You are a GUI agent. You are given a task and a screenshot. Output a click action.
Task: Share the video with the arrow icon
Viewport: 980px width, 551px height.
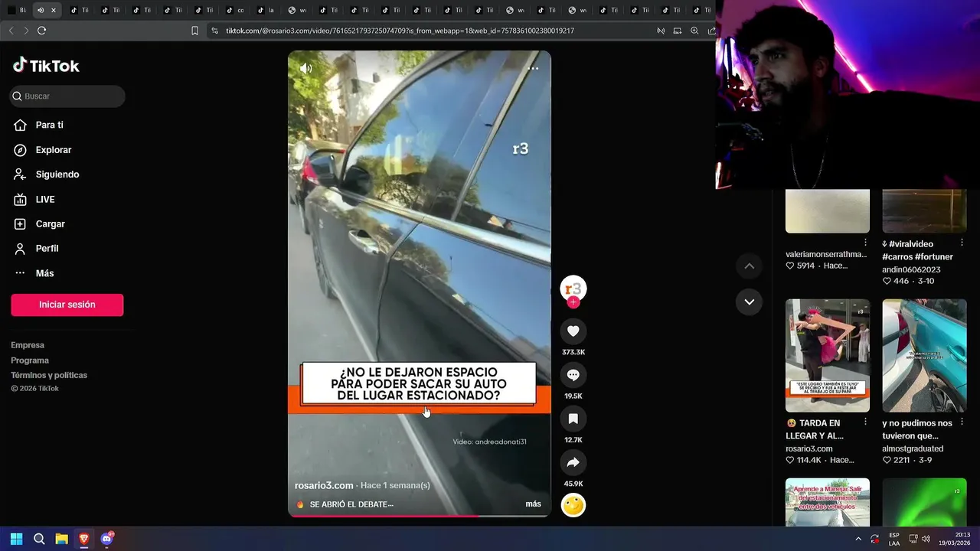pyautogui.click(x=573, y=462)
